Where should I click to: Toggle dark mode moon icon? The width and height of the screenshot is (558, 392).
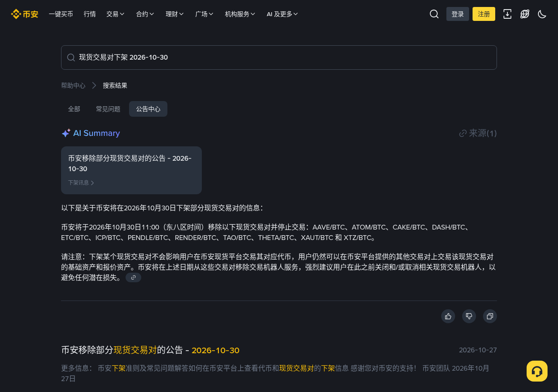[x=542, y=14]
